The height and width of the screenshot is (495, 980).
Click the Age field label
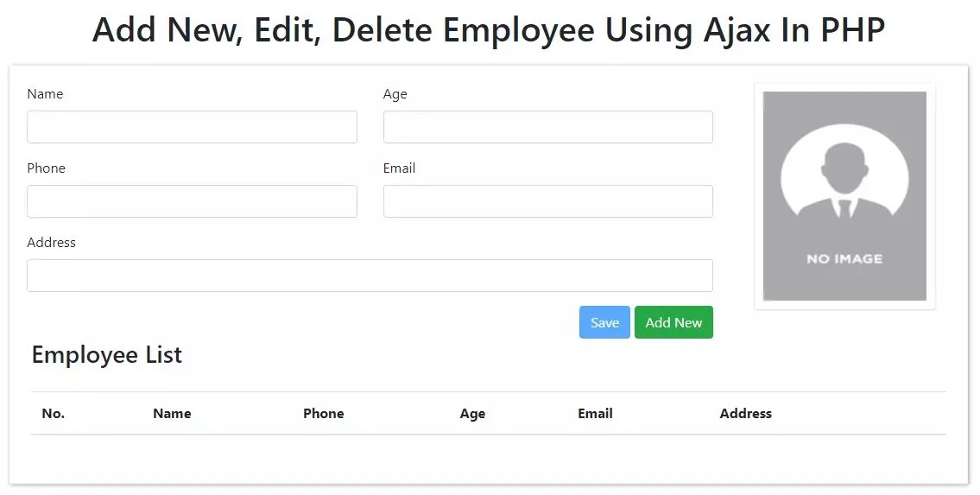click(x=395, y=94)
